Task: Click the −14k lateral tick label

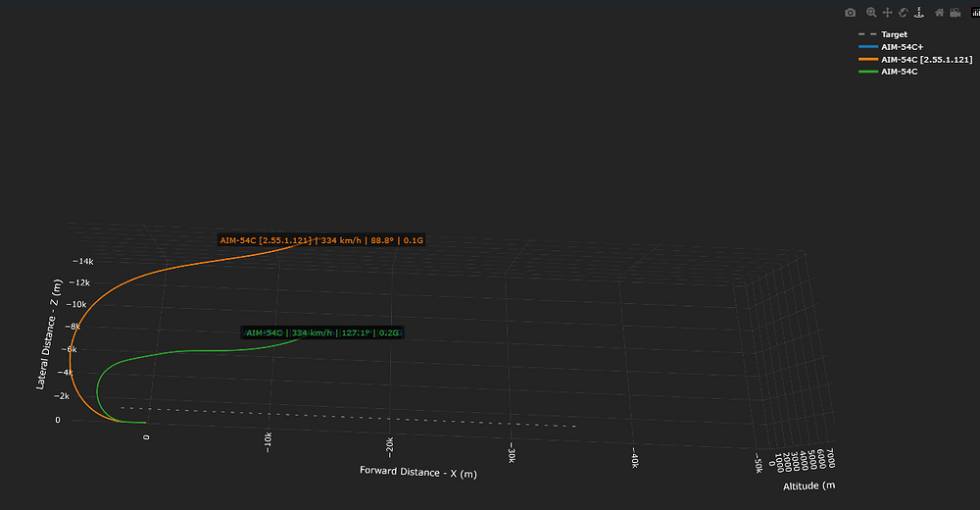Action: (83, 262)
